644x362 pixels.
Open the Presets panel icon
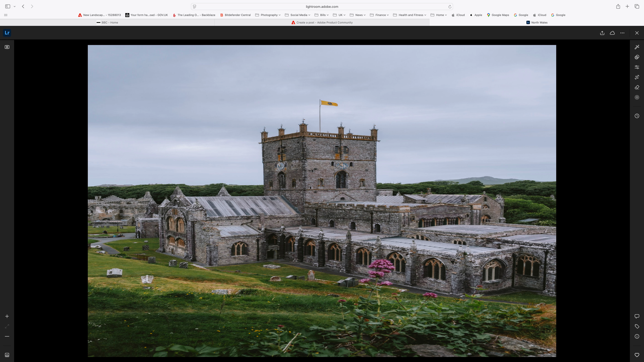(637, 57)
